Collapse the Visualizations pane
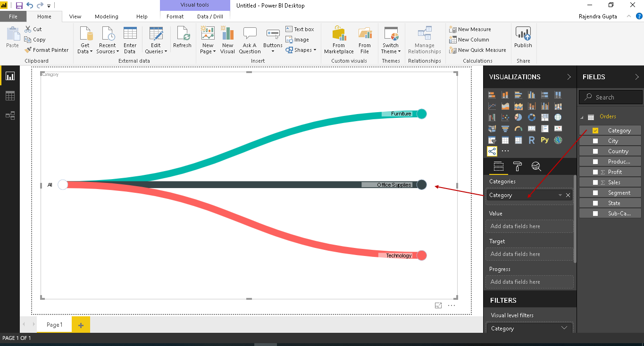Viewport: 644px width, 346px height. pos(569,77)
